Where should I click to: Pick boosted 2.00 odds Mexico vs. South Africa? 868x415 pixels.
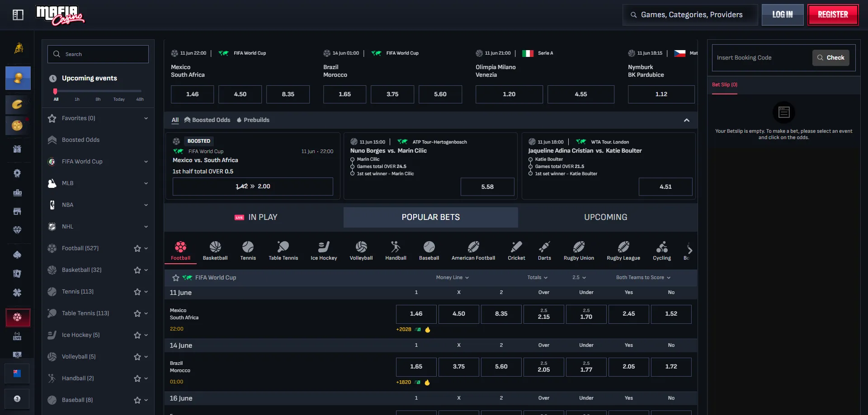253,187
